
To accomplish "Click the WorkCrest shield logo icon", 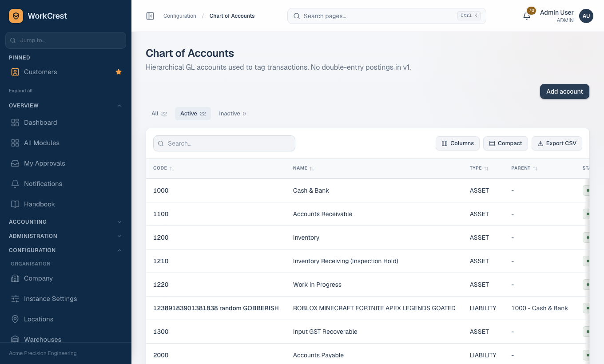I will (x=16, y=16).
